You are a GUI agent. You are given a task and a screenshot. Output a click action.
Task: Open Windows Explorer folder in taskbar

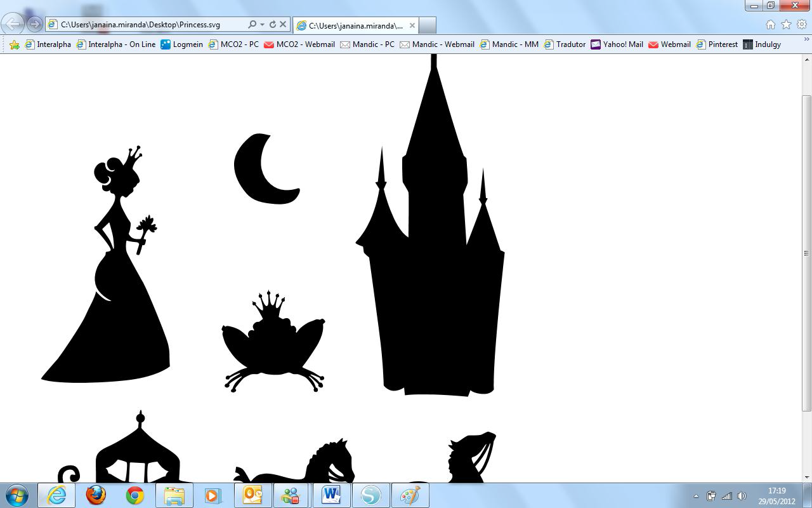point(174,495)
